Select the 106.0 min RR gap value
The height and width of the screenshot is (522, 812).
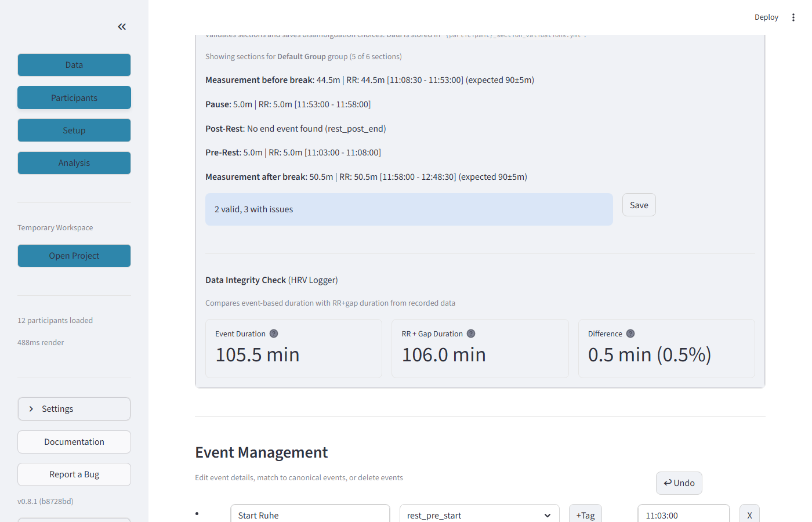(444, 354)
